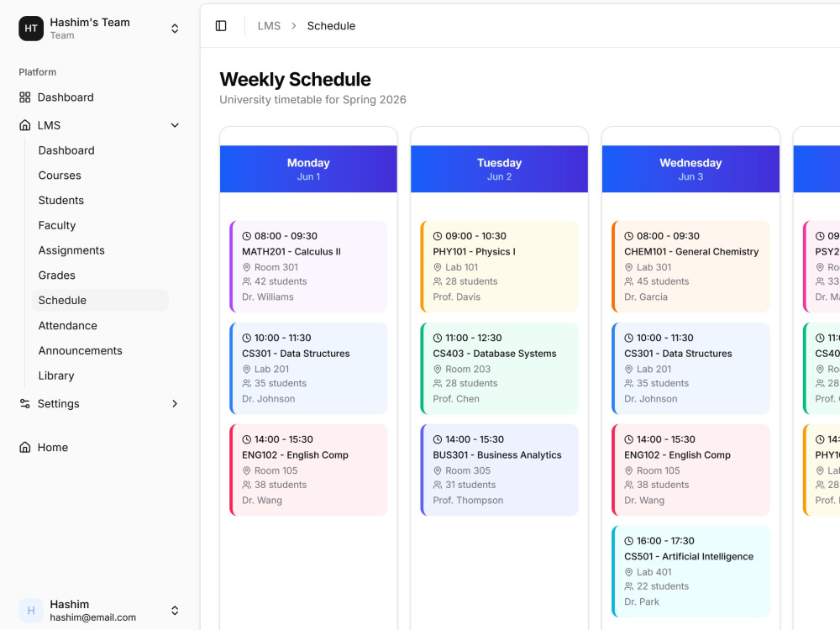
Task: Click the Wednesday Jun 3 header
Action: (x=690, y=169)
